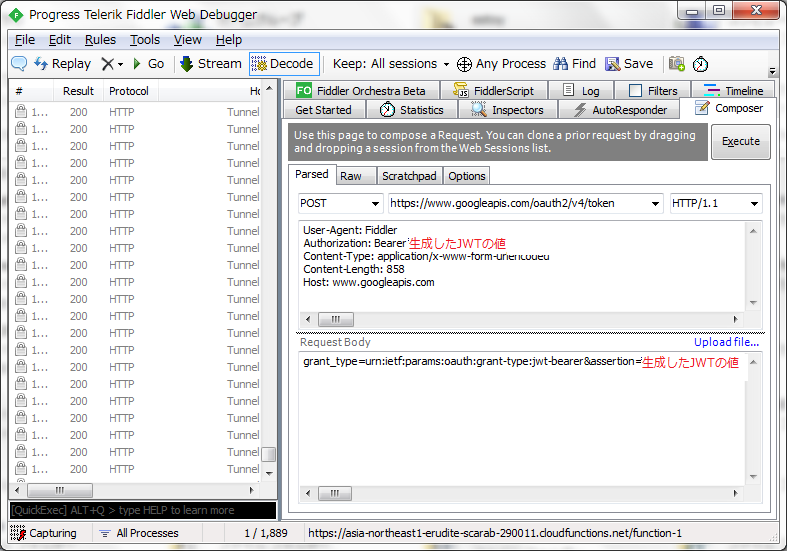Open the Help menu

tap(229, 40)
